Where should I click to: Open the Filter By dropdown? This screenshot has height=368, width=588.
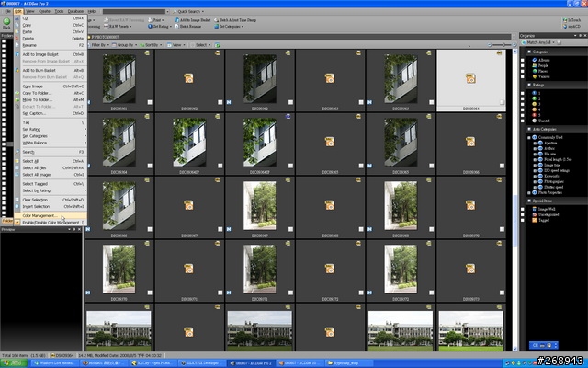coord(98,45)
